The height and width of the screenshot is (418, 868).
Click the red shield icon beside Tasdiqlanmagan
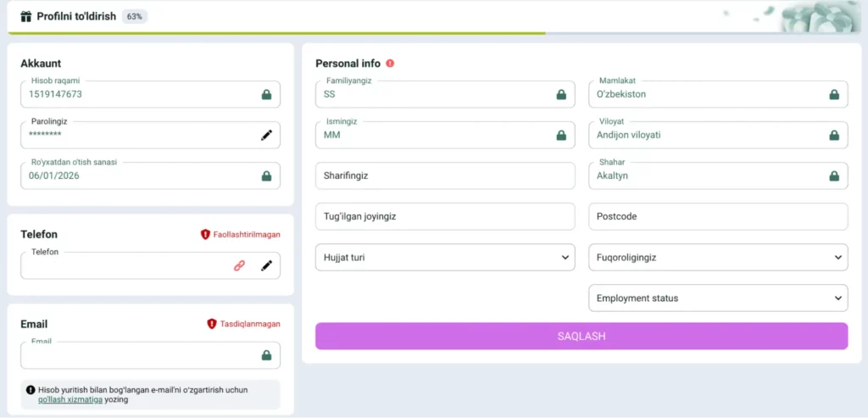[212, 324]
